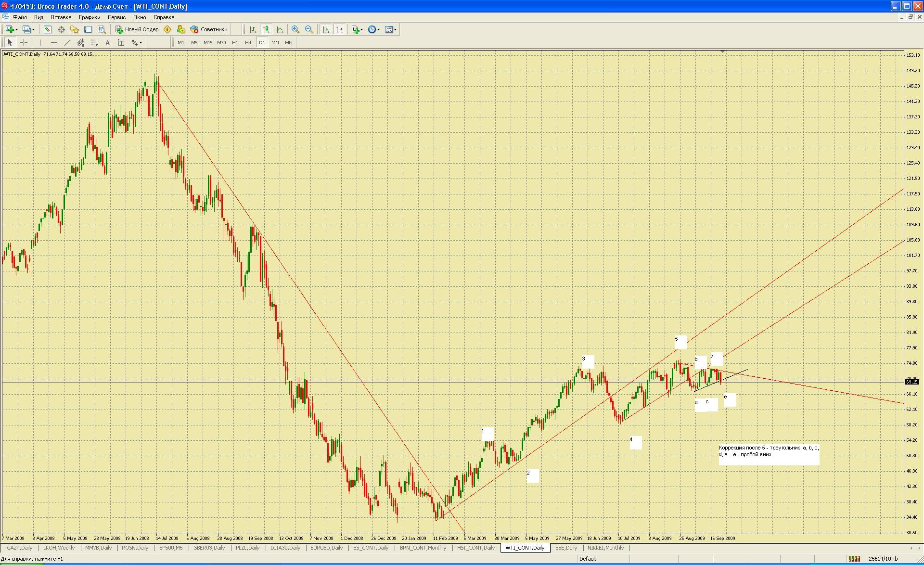Toggle chart shift button
This screenshot has width=924, height=565.
coord(339,29)
